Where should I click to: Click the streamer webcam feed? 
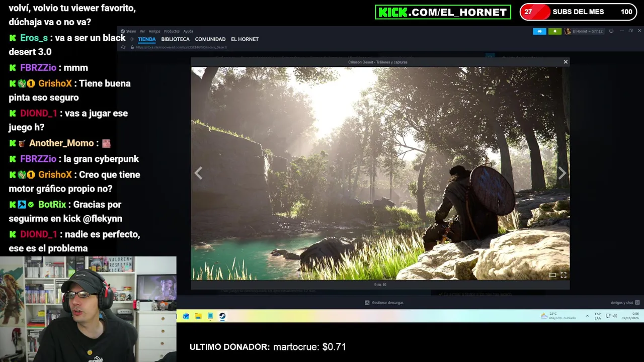click(88, 309)
